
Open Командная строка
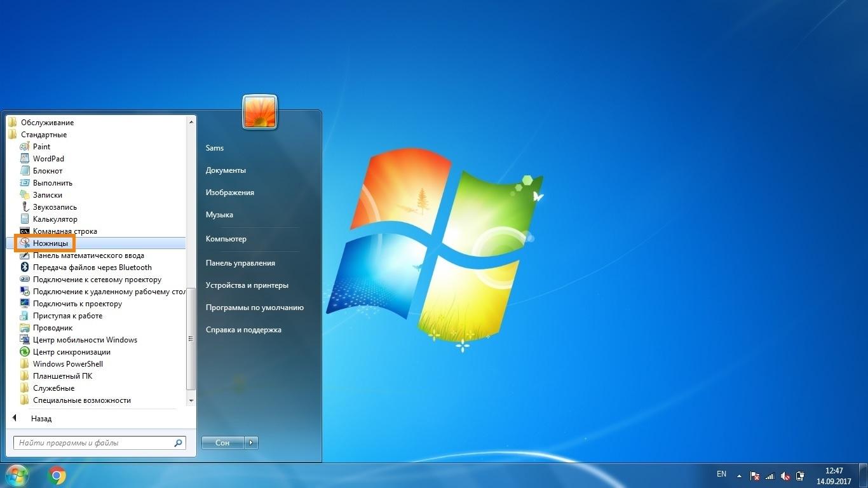coord(65,231)
